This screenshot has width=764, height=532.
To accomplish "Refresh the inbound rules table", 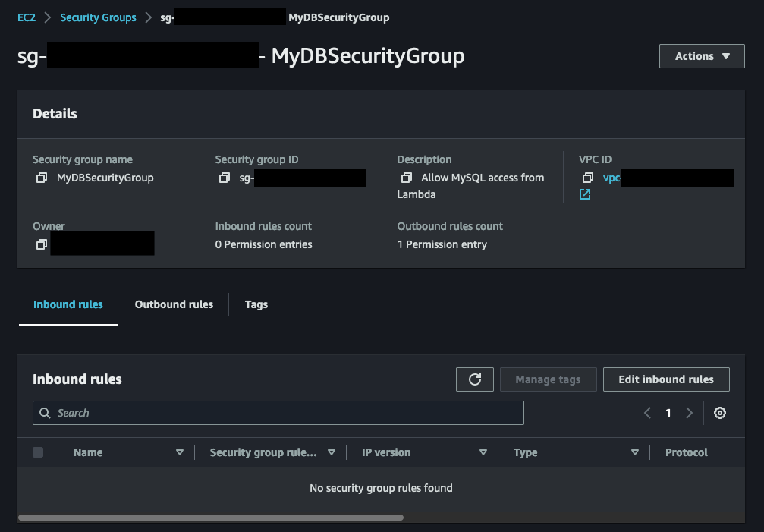I will pyautogui.click(x=474, y=379).
